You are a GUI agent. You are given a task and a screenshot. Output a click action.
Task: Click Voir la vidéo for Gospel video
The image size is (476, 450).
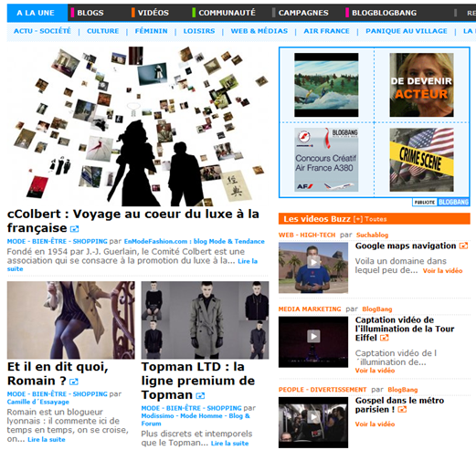point(375,424)
